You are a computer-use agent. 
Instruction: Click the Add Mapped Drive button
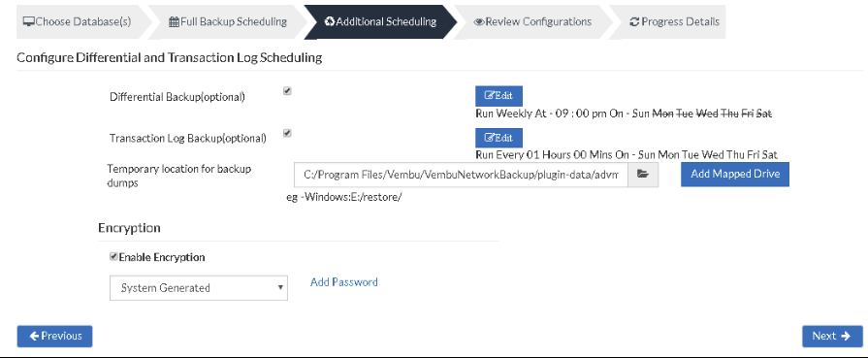pyautogui.click(x=734, y=174)
